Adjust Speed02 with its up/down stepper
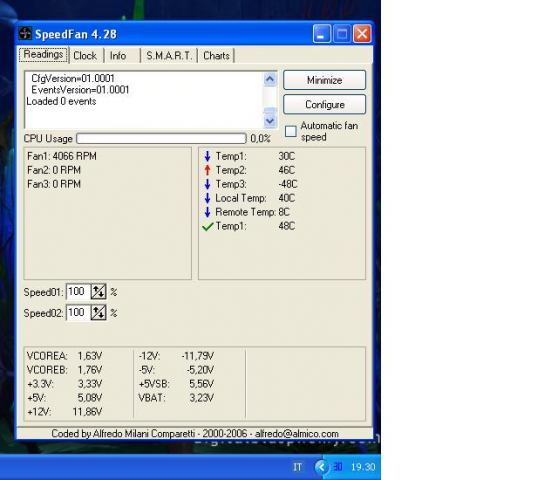Screen dimensions: 558x480 point(99,313)
